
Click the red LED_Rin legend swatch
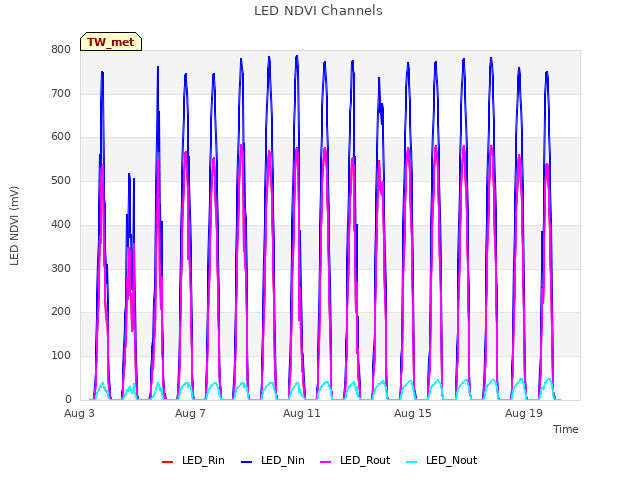[x=168, y=462]
